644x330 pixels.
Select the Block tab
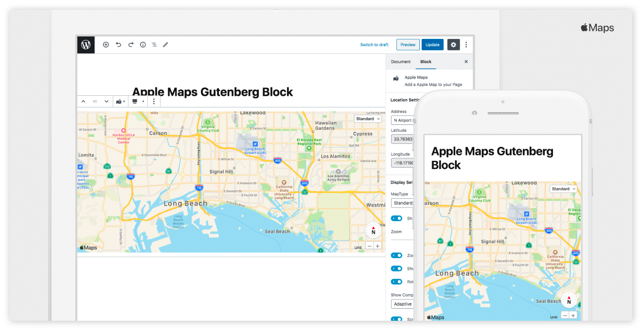coord(426,62)
